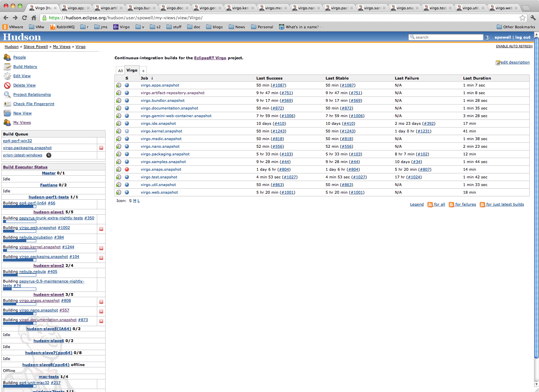Open the jms bookmarks folder
This screenshot has width=539, height=392.
[x=101, y=27]
